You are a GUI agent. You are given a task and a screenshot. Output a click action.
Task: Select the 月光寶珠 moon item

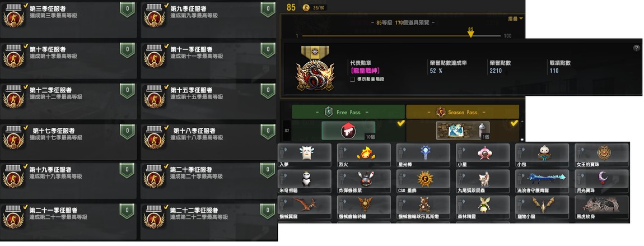[x=601, y=181]
